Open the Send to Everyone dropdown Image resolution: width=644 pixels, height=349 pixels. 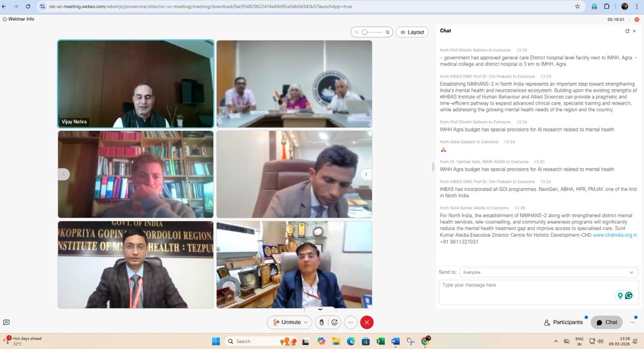[x=548, y=272]
